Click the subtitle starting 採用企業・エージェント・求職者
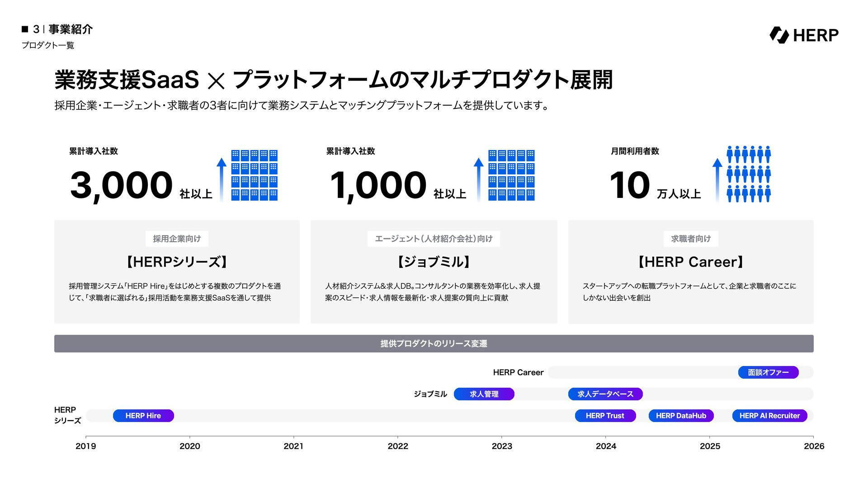 (x=302, y=105)
